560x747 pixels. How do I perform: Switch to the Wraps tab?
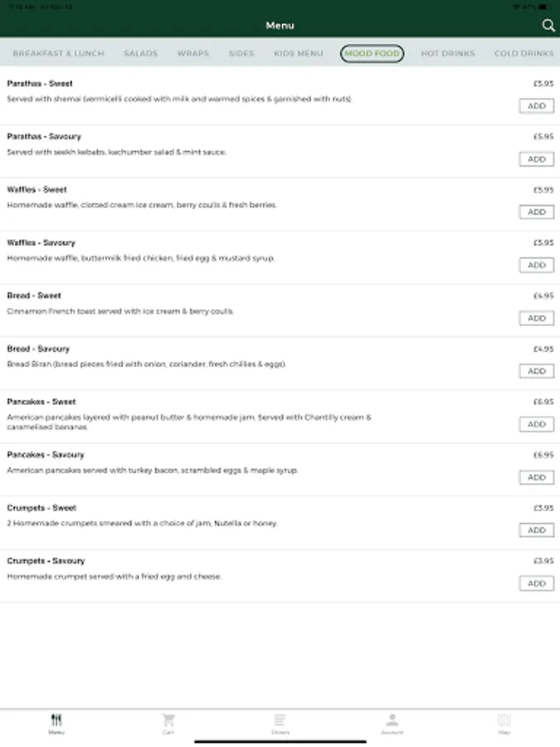[x=192, y=53]
